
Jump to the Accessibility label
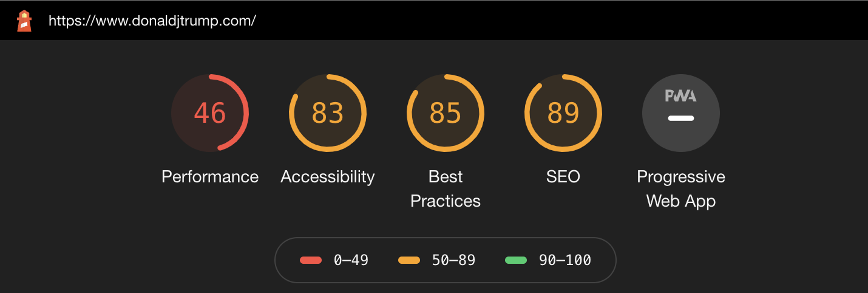click(x=328, y=177)
